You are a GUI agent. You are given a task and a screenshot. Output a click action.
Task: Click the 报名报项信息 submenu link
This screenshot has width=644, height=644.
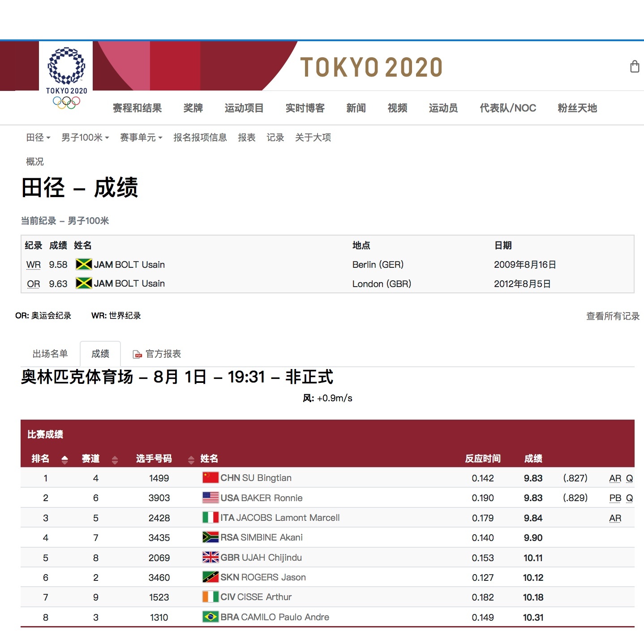[200, 137]
